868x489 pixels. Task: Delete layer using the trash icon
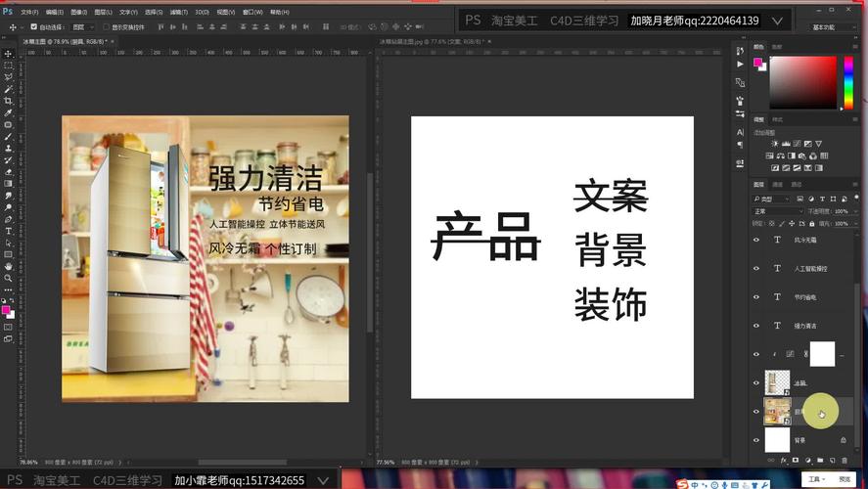(x=845, y=461)
